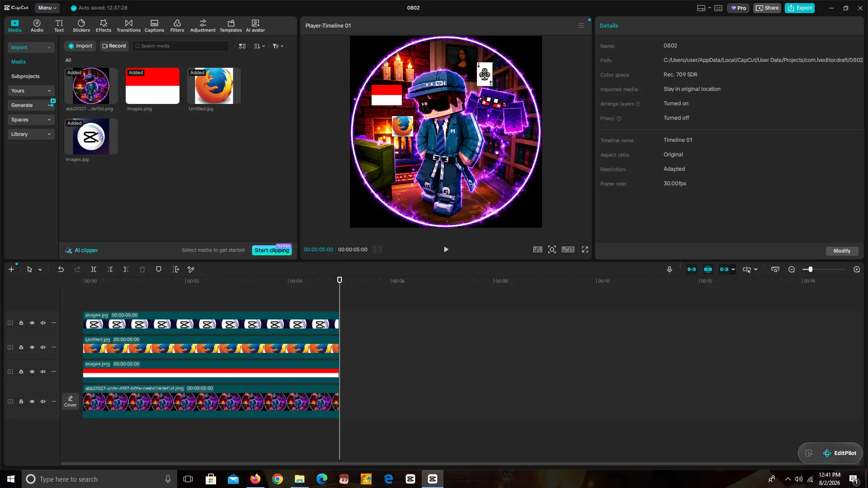Lock the images.jpg track

point(21,323)
